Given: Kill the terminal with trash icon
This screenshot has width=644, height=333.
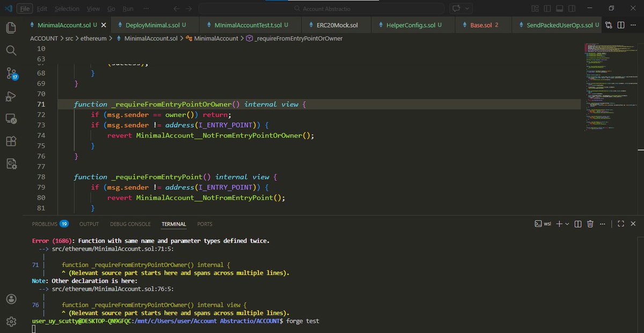Looking at the screenshot, I should click(x=590, y=224).
